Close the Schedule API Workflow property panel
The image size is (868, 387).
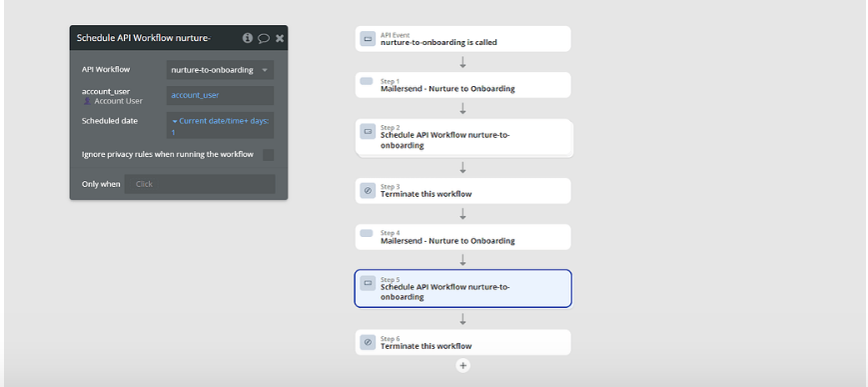coord(280,38)
